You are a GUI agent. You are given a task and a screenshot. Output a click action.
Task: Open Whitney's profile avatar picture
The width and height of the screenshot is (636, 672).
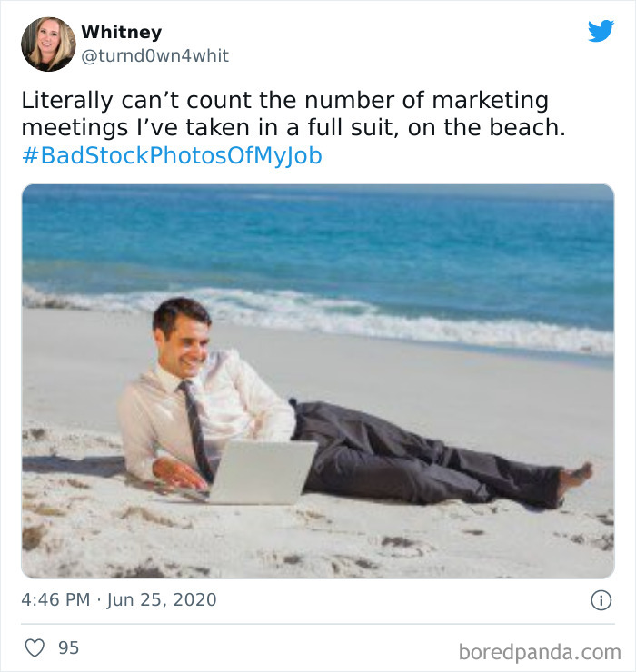48,44
